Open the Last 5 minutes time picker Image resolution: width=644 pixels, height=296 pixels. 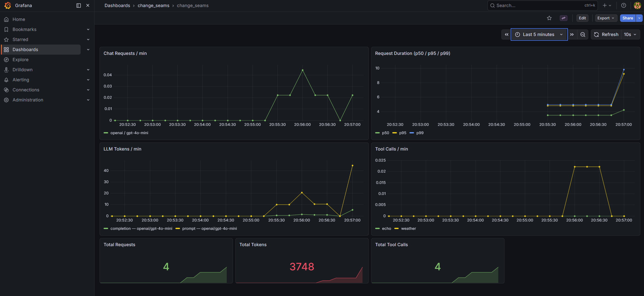point(539,34)
